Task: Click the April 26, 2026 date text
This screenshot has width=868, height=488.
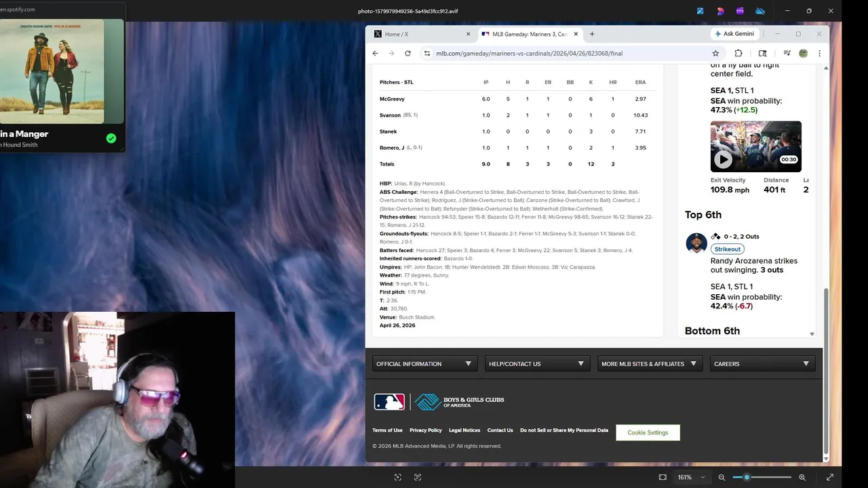Action: click(x=397, y=325)
